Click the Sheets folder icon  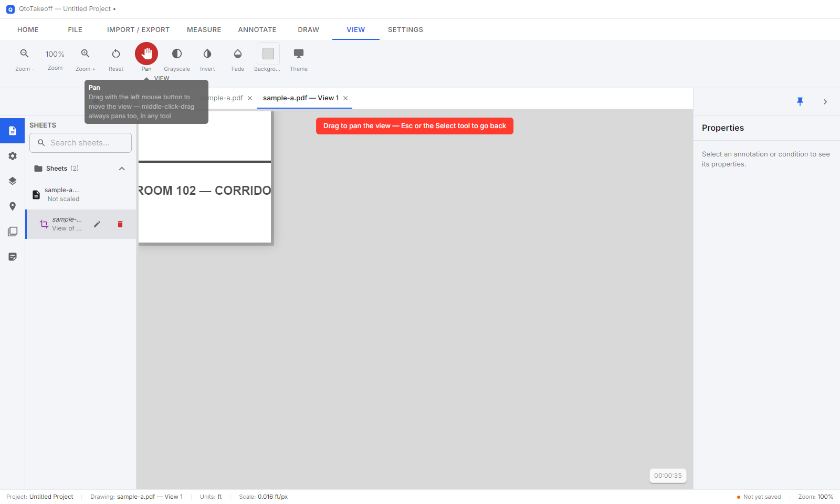tap(38, 169)
